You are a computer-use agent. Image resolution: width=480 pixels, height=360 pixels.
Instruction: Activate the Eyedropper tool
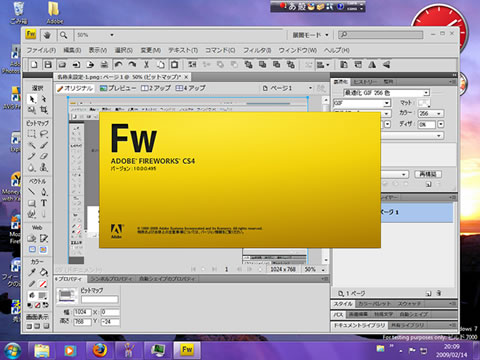tap(32, 272)
